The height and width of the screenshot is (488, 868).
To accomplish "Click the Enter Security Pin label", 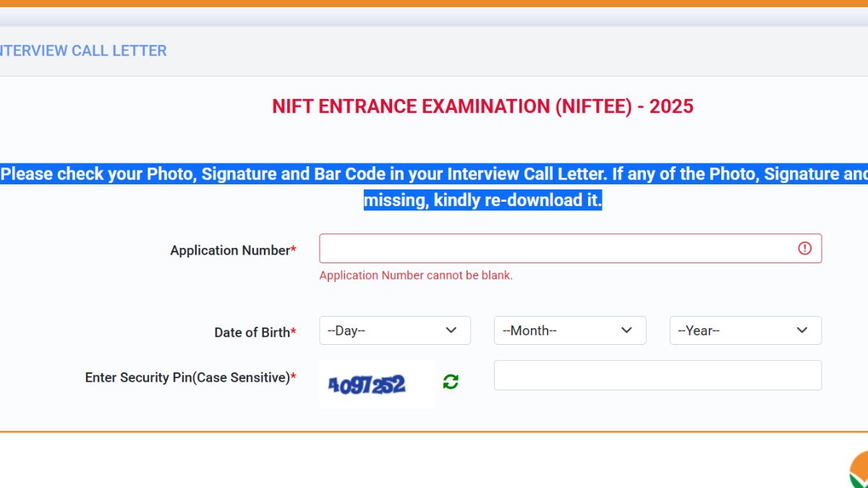I will click(187, 377).
